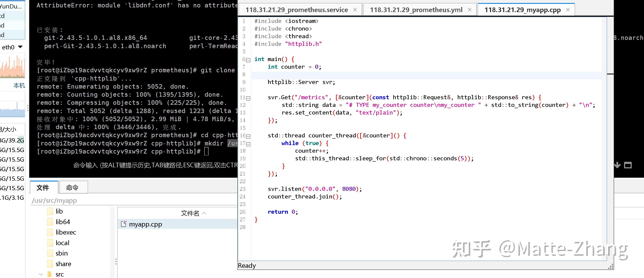Open the local folder icon

(50, 243)
